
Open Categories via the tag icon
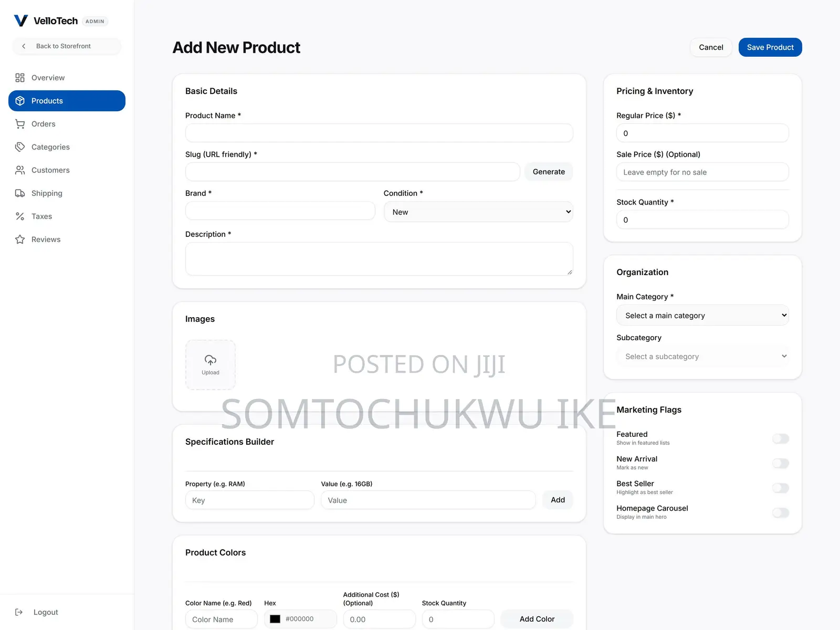coord(20,147)
